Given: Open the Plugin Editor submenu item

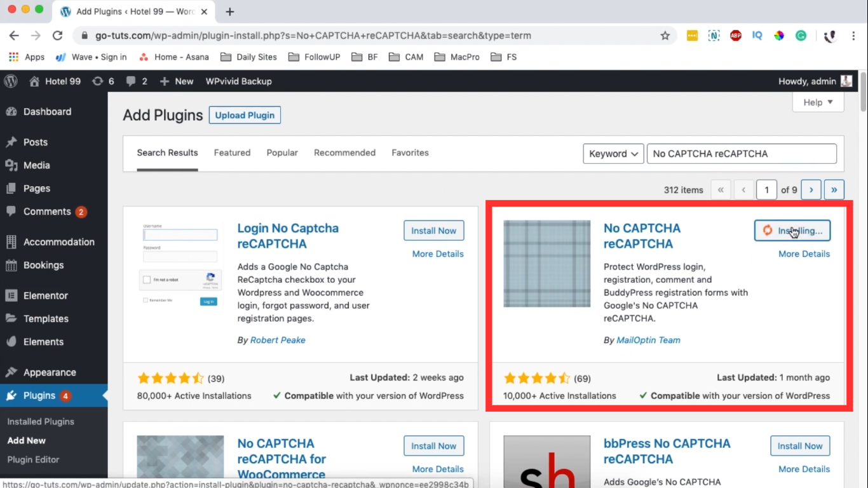Looking at the screenshot, I should coord(33,459).
